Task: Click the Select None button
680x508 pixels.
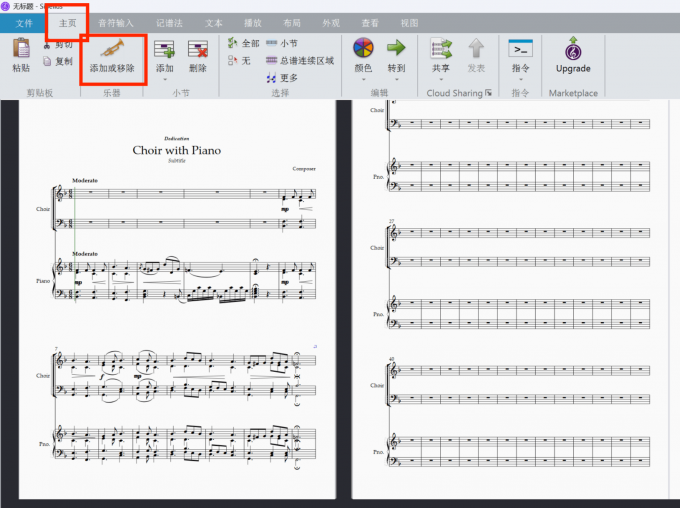Action: (x=240, y=61)
